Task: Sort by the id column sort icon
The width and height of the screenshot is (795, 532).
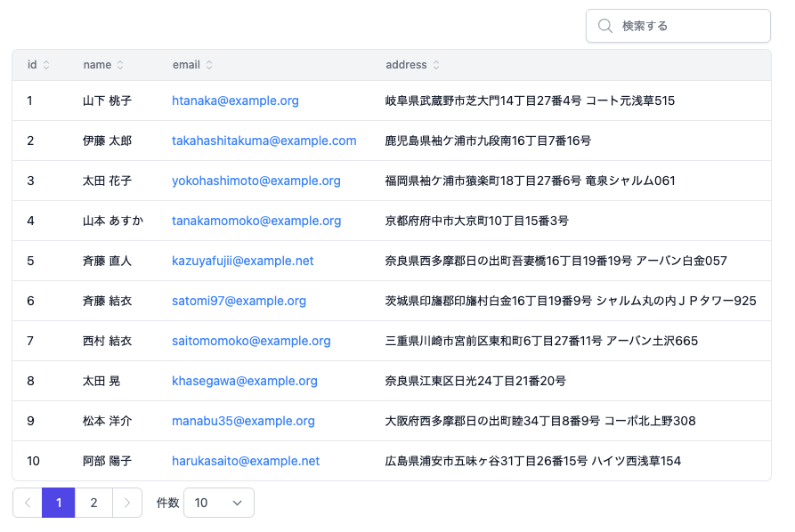Action: pos(46,65)
